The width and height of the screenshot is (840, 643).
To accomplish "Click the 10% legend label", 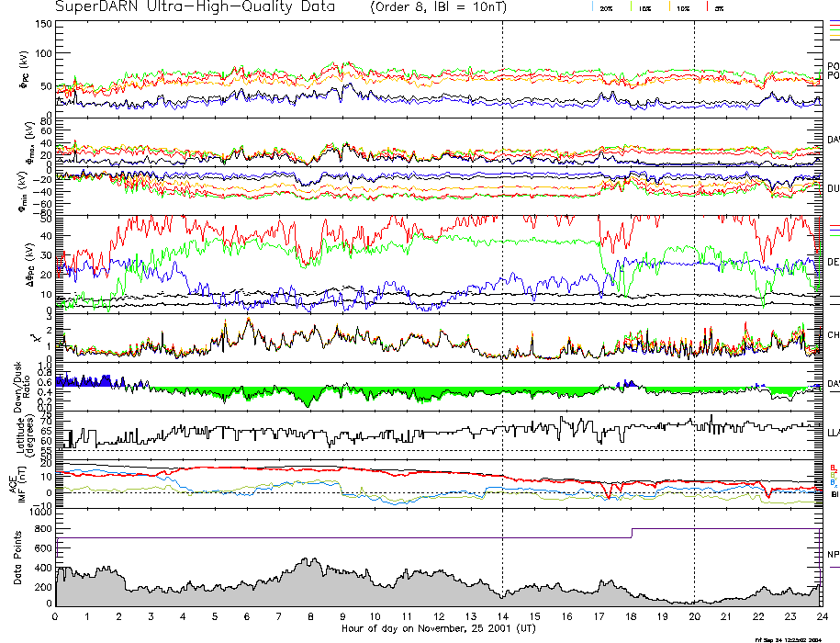I will tap(683, 7).
